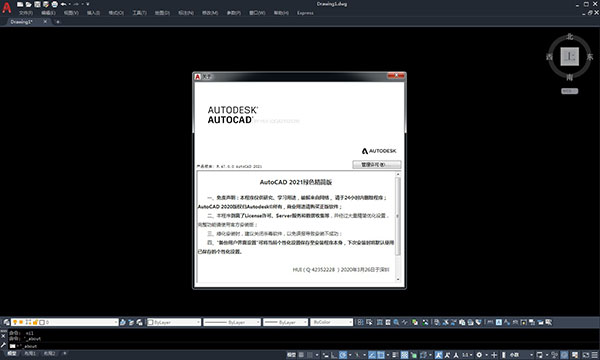
Task: Toggle lineweight display in status bar
Action: click(394, 355)
